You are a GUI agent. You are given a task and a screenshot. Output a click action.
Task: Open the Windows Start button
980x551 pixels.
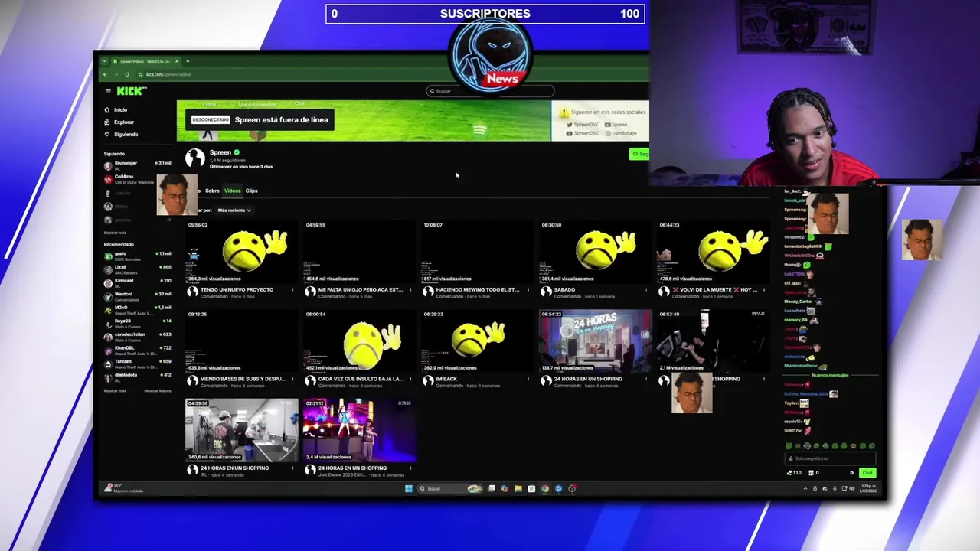pyautogui.click(x=408, y=489)
